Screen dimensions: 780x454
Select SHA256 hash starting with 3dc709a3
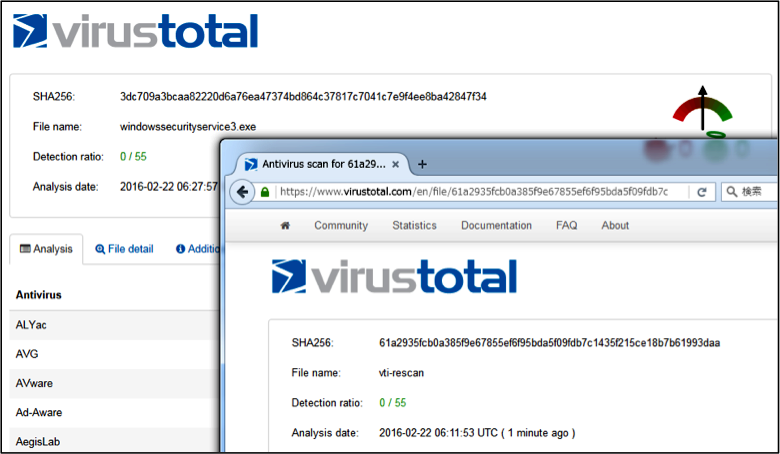pyautogui.click(x=303, y=97)
